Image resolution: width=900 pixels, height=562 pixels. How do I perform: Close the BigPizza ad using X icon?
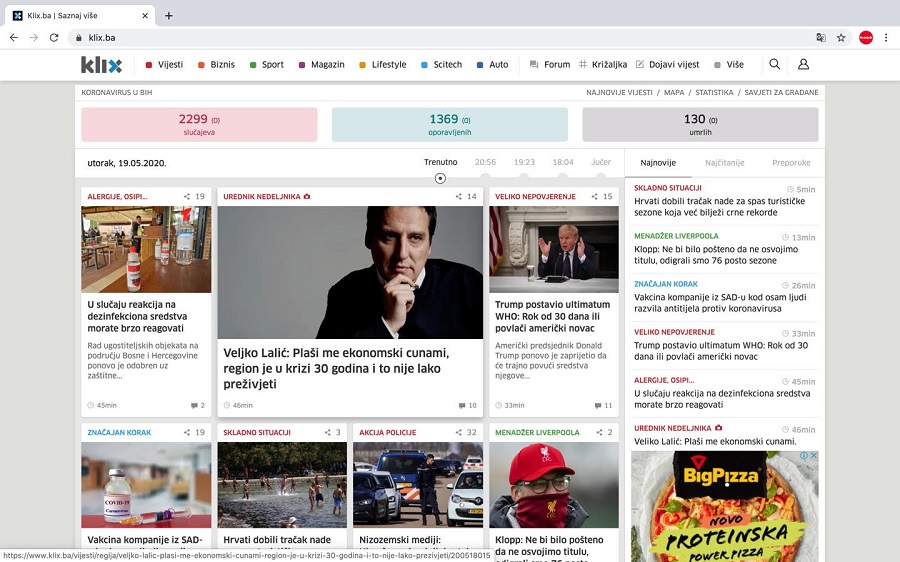coord(813,457)
